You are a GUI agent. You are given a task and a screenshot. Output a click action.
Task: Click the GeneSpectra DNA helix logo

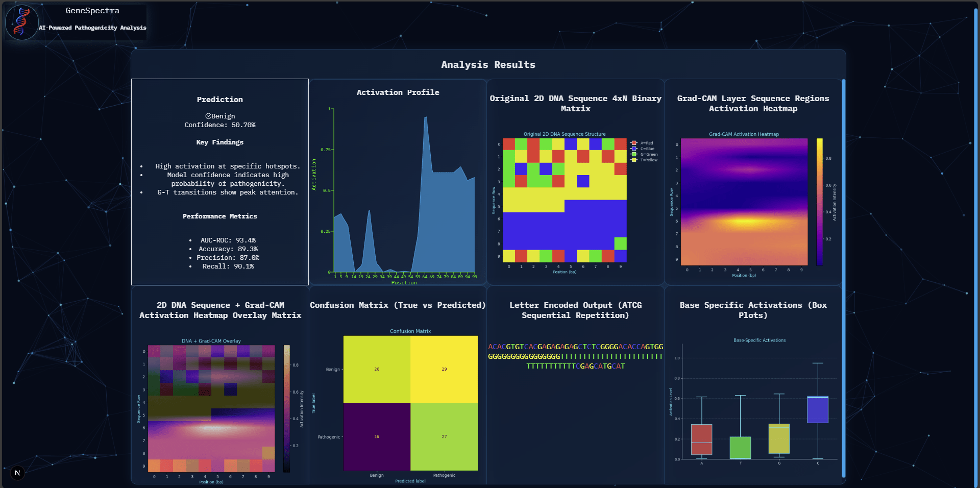[21, 22]
